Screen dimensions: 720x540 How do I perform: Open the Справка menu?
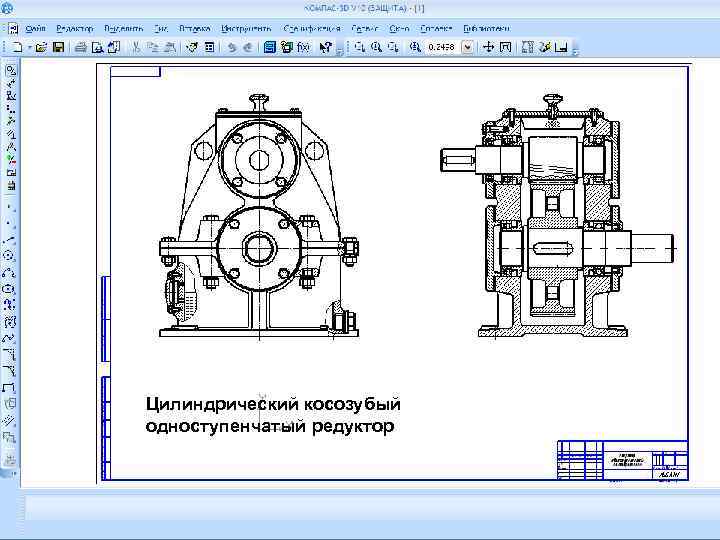click(x=436, y=28)
